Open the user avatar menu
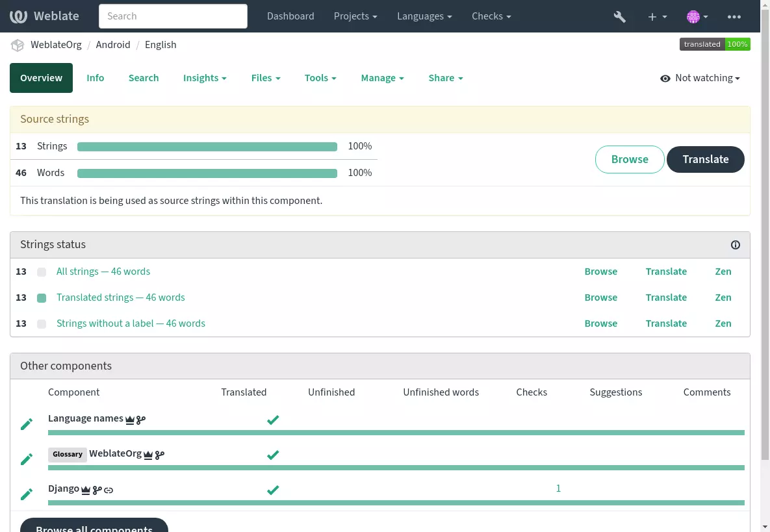 [697, 17]
